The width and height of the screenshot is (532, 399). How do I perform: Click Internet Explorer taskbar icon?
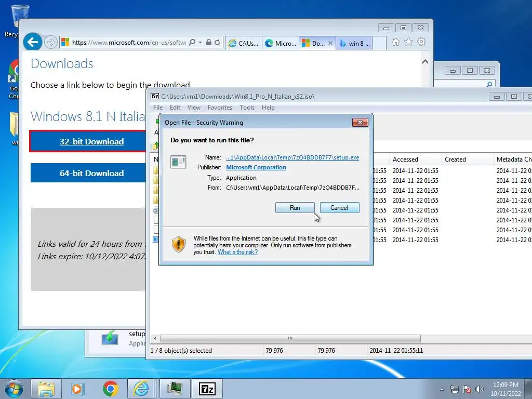point(141,389)
